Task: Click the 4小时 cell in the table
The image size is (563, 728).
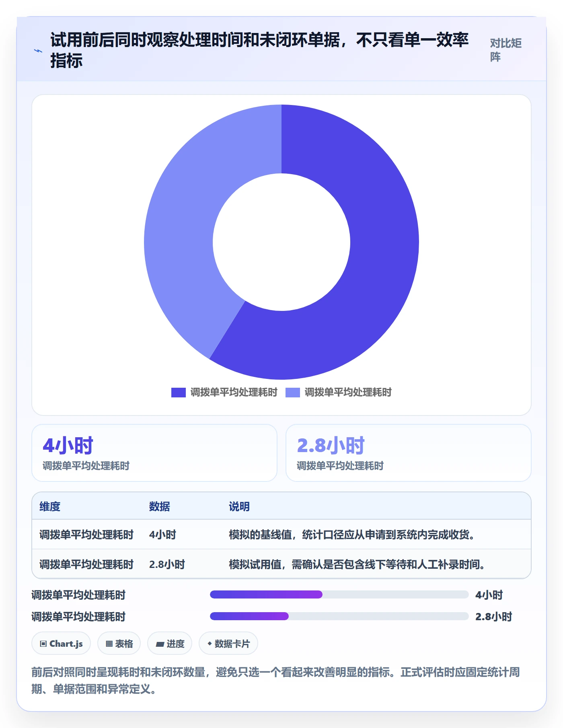Action: coord(162,535)
